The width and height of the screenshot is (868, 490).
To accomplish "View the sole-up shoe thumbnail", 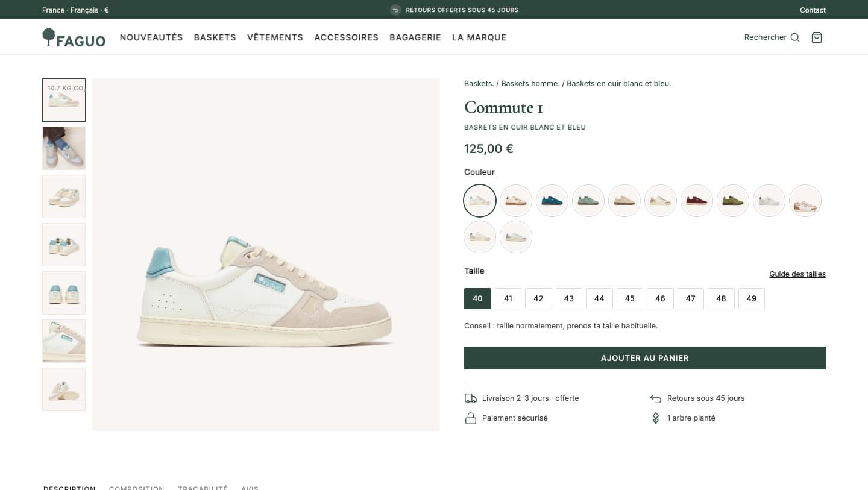I will coord(64,389).
